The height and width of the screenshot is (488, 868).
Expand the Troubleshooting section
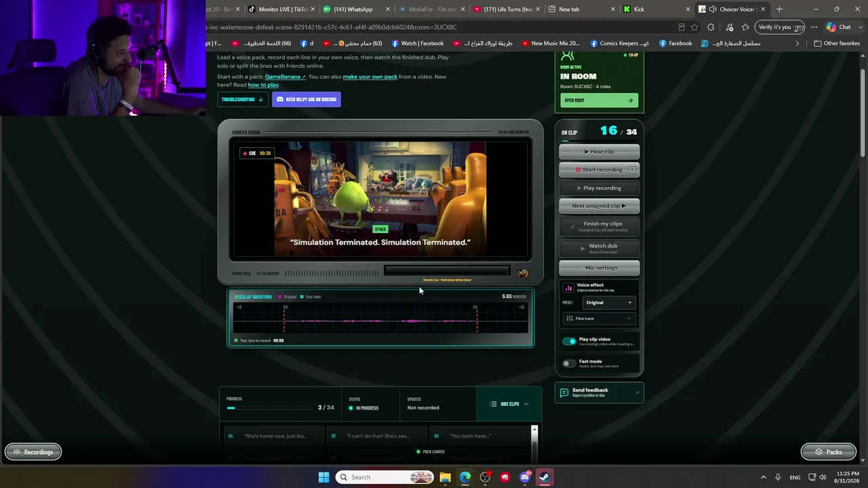coord(242,100)
